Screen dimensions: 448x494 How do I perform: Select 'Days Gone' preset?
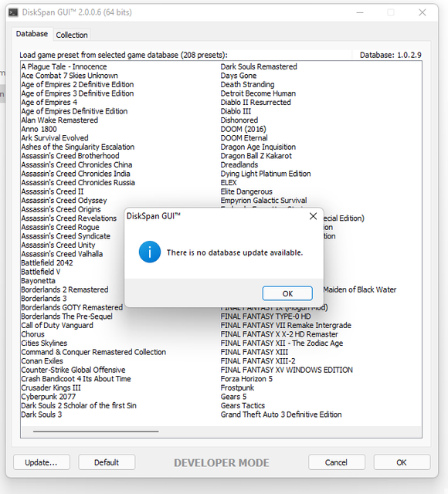click(239, 76)
